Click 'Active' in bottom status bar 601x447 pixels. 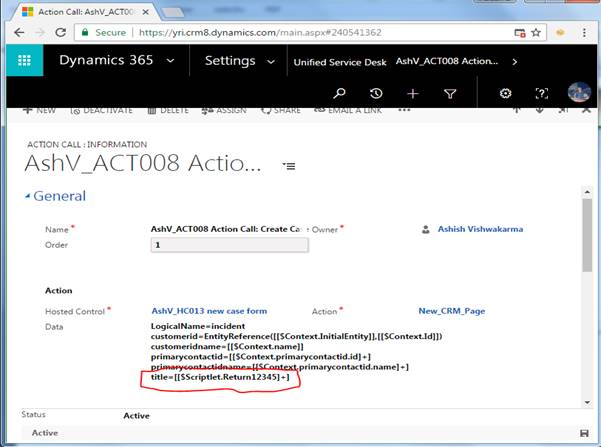pyautogui.click(x=45, y=433)
